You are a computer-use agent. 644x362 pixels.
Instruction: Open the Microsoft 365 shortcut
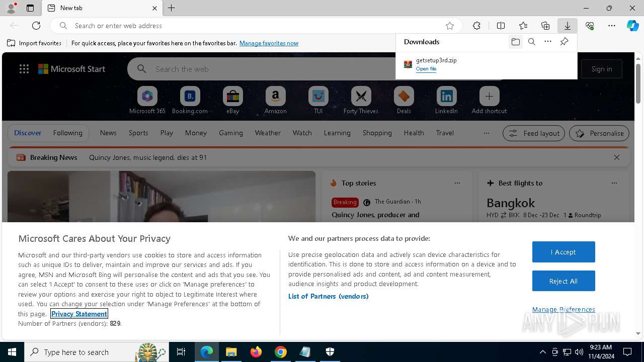(x=147, y=101)
